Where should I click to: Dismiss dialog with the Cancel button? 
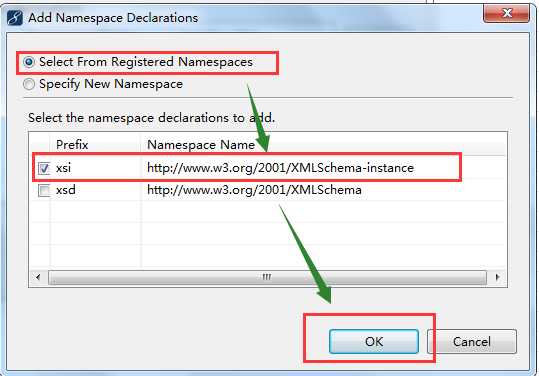(472, 342)
